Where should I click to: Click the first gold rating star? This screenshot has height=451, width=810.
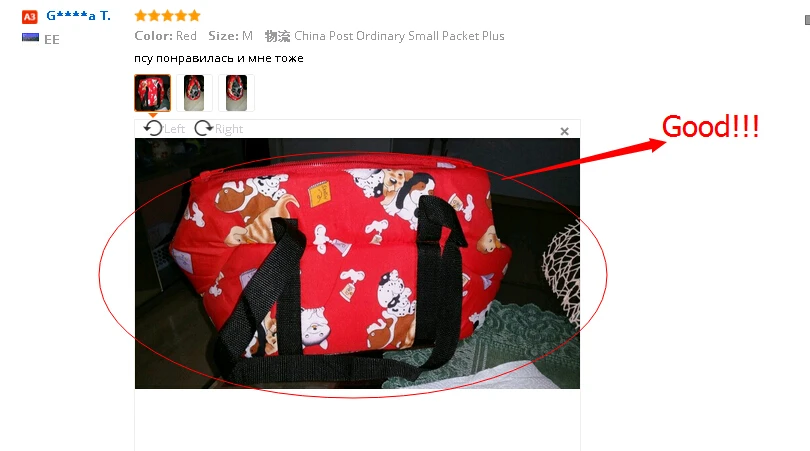point(141,15)
